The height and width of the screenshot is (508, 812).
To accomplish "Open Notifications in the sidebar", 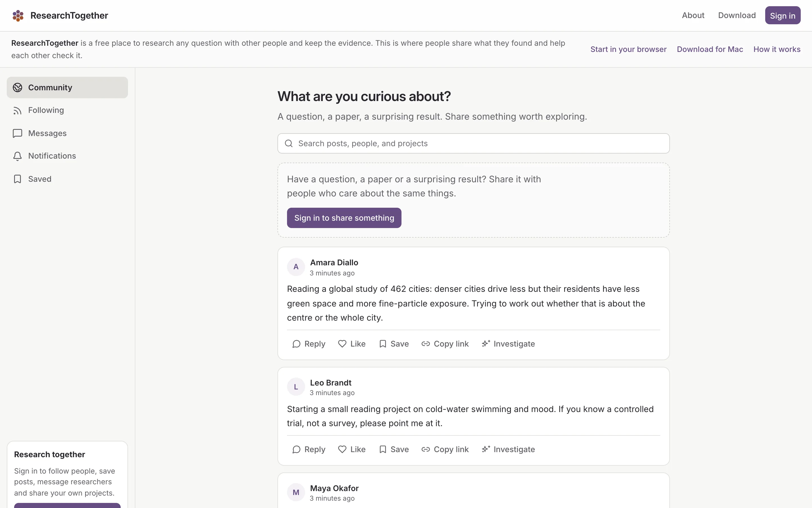I will (x=67, y=156).
